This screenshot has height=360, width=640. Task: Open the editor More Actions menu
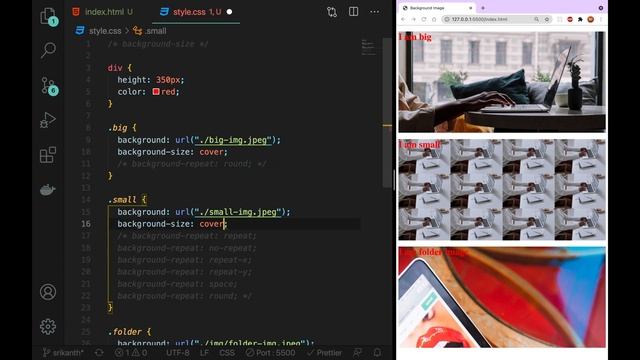[375, 11]
